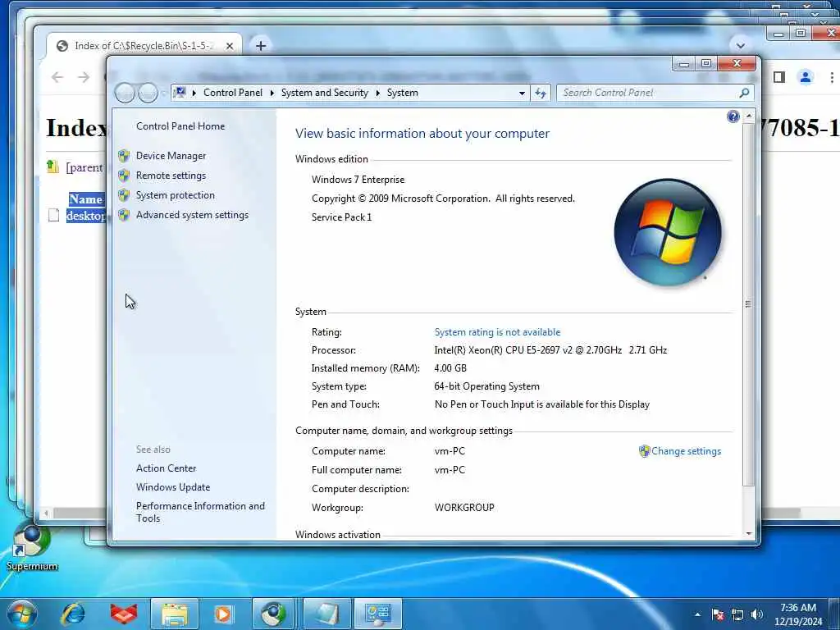Click the [parent directory] link in browser
840x630 pixels.
click(x=84, y=167)
